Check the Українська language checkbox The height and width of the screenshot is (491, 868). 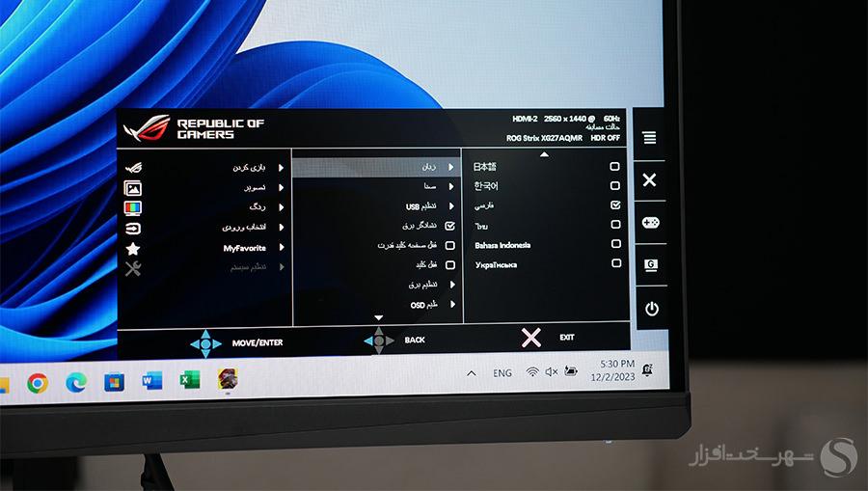tap(615, 264)
